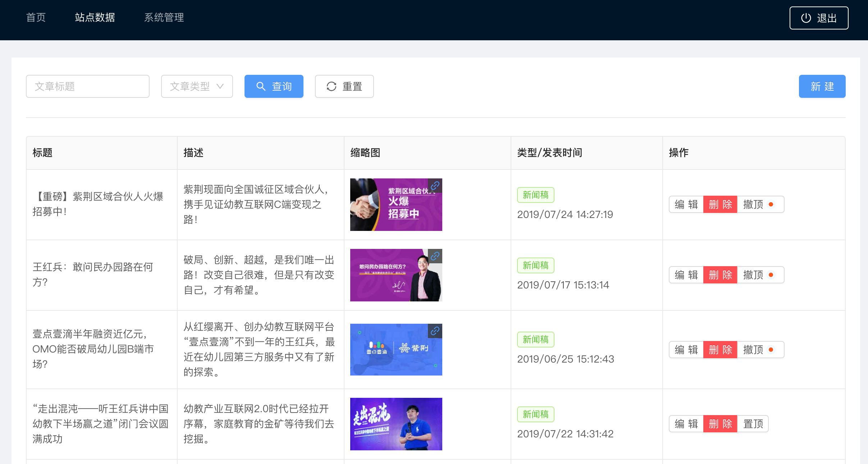Click 新闻稿 tag in first row
The image size is (868, 464).
(x=535, y=195)
